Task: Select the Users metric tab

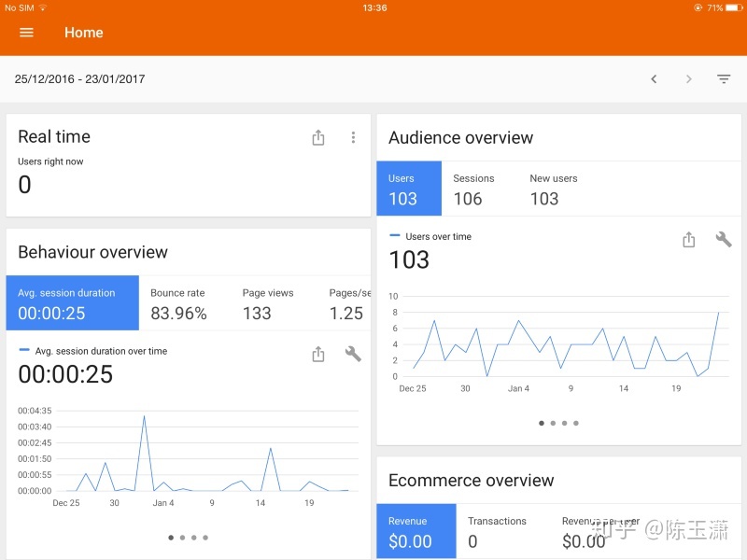Action: 409,189
